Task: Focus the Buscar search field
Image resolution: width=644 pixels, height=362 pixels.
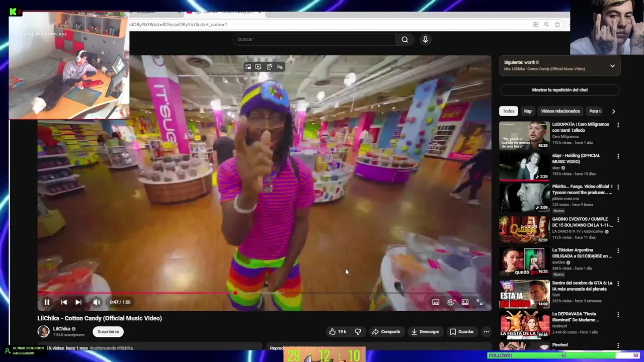Action: (314, 39)
